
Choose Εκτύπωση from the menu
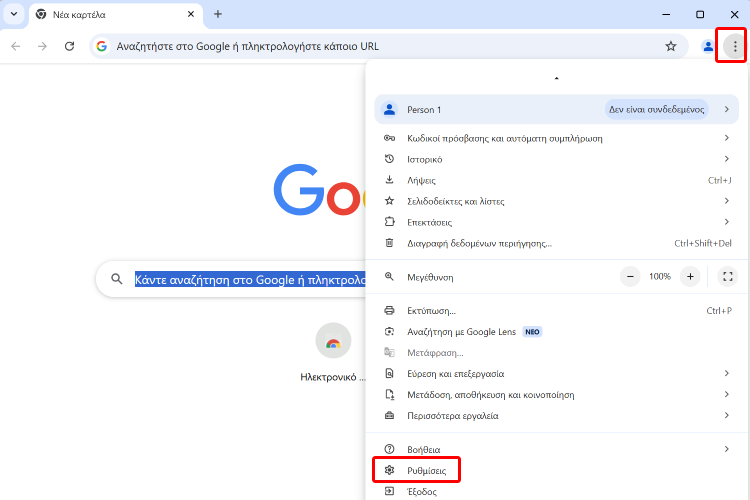(x=556, y=311)
